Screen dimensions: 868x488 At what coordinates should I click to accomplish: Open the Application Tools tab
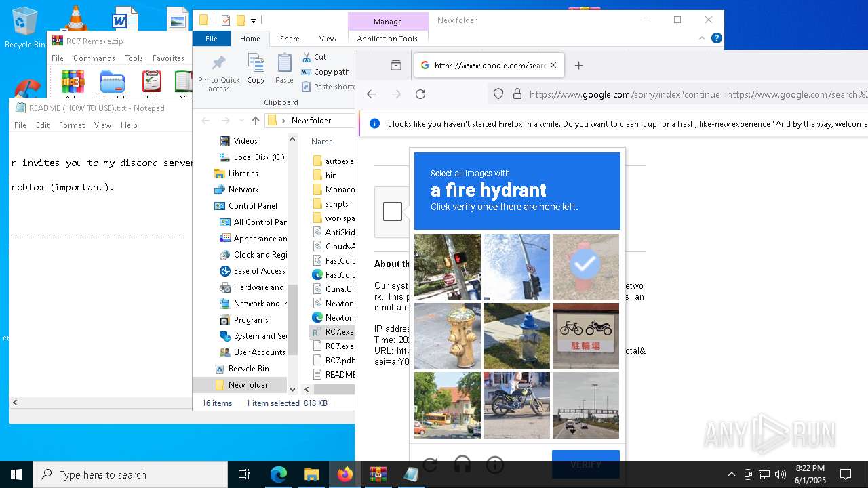pos(387,39)
